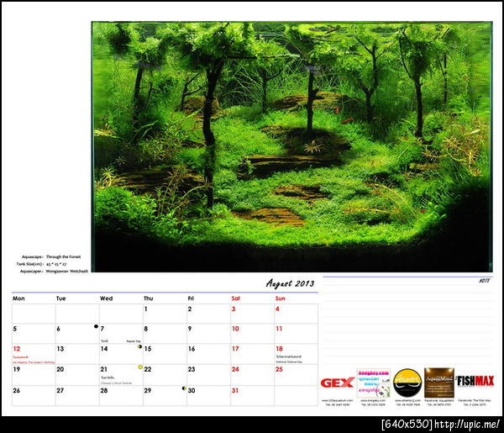
Task: Click the Aquascape: Through the Forest caption
Action: tap(51, 257)
